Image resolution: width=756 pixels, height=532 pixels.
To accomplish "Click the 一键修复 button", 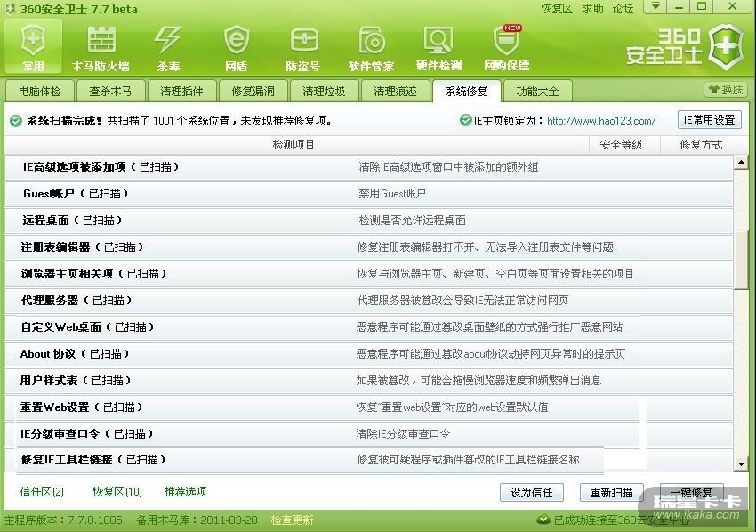I will (x=691, y=493).
